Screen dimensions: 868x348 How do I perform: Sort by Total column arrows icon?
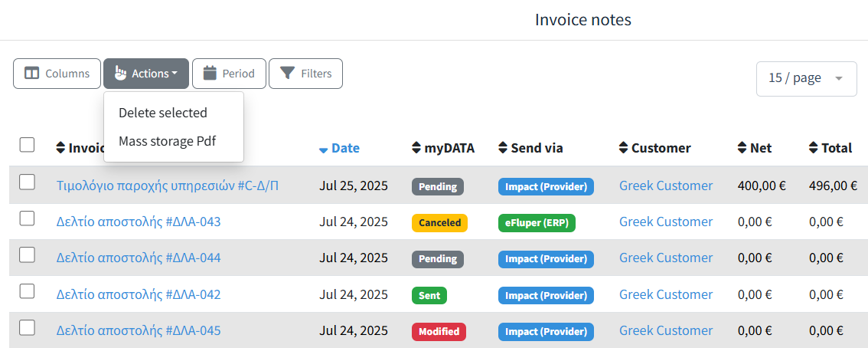coord(813,148)
